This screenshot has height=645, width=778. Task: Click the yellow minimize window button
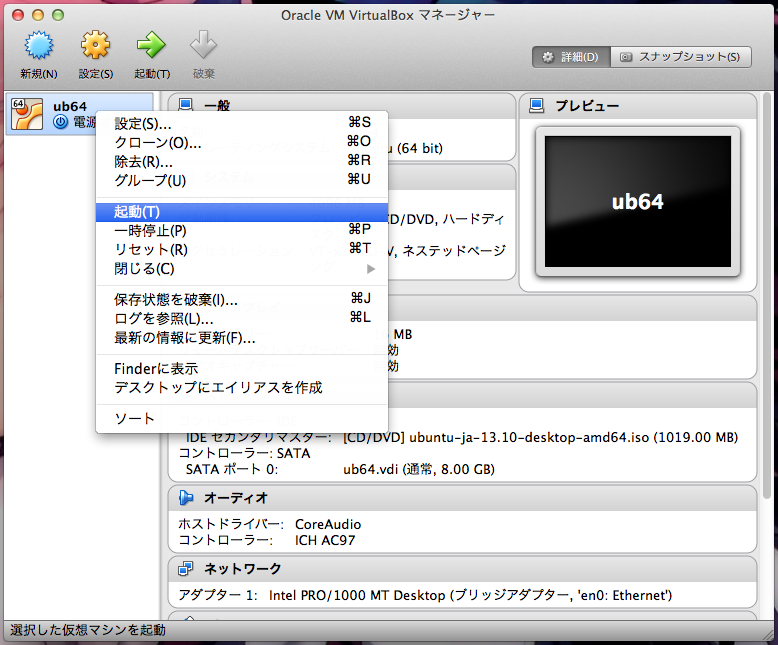(38, 15)
